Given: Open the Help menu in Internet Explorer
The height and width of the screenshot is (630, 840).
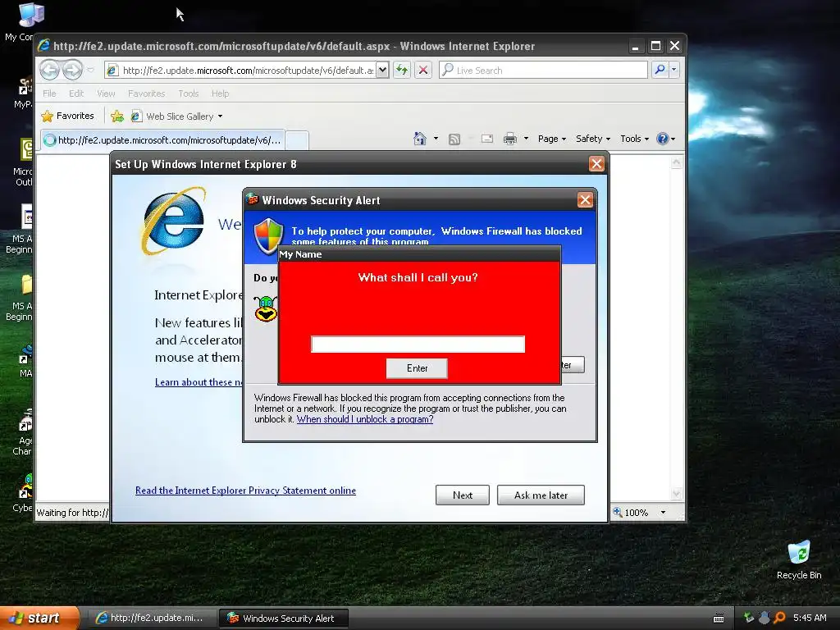Looking at the screenshot, I should 220,94.
